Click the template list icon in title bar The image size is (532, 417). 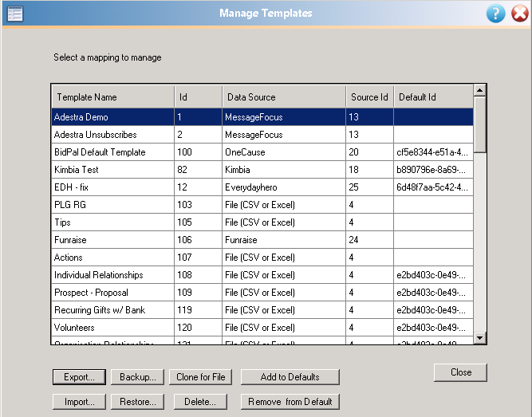pyautogui.click(x=15, y=14)
